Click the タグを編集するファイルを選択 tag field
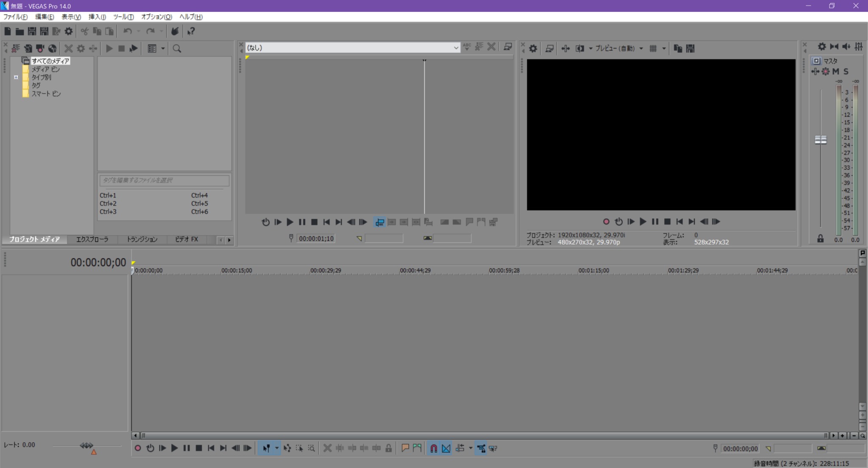Image resolution: width=868 pixels, height=468 pixels. pyautogui.click(x=164, y=181)
